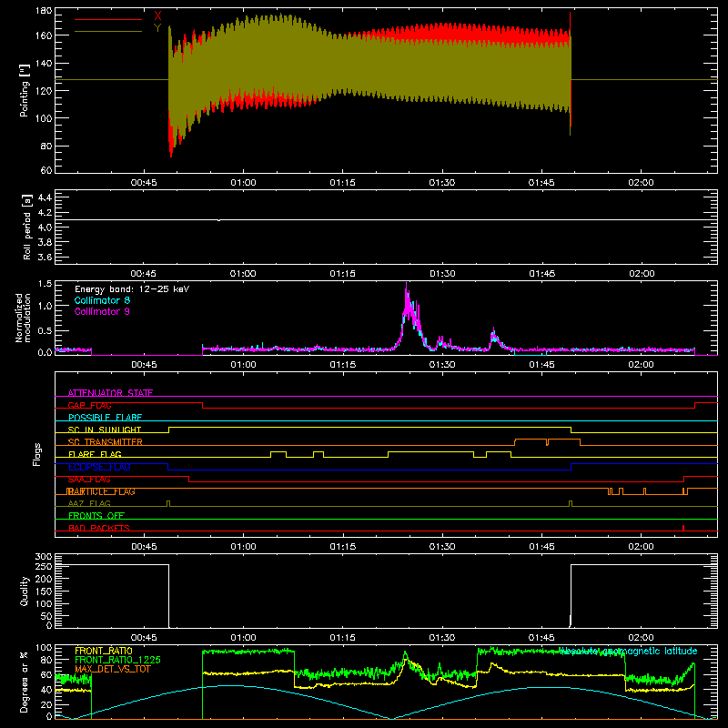
Task: Click the PARTICLE_FLAG label
Action: pyautogui.click(x=101, y=491)
